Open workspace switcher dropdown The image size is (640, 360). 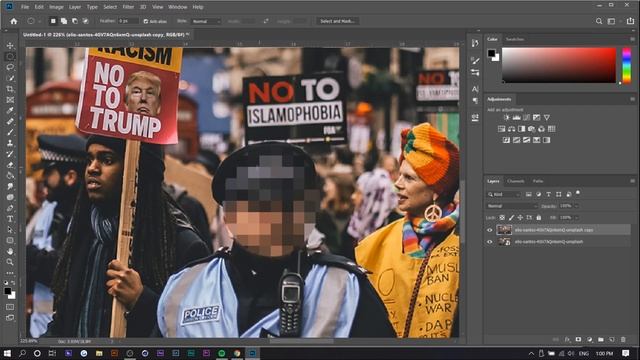(x=611, y=21)
